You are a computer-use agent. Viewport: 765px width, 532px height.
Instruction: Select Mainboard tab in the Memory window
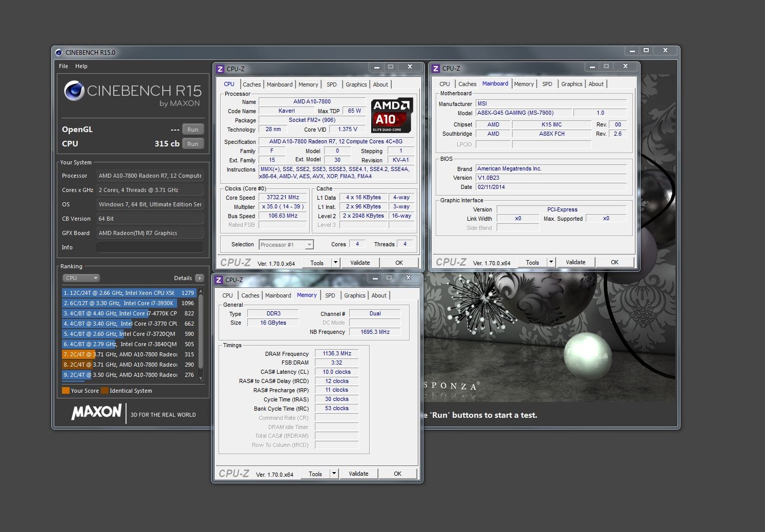[278, 295]
